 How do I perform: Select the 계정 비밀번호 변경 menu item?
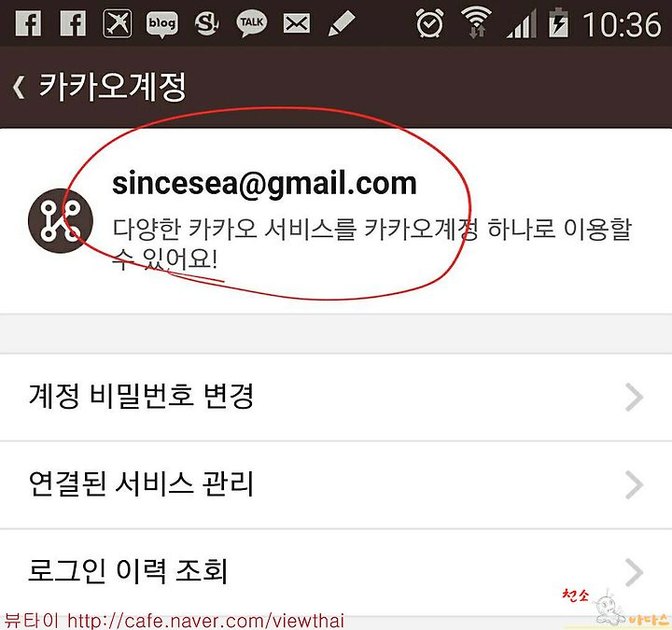[x=336, y=398]
